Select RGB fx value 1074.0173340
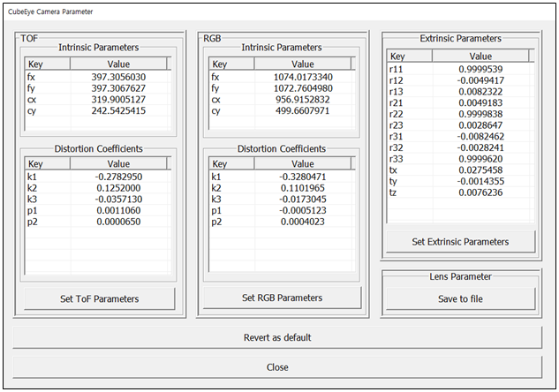This screenshot has height=392, width=559. click(303, 77)
